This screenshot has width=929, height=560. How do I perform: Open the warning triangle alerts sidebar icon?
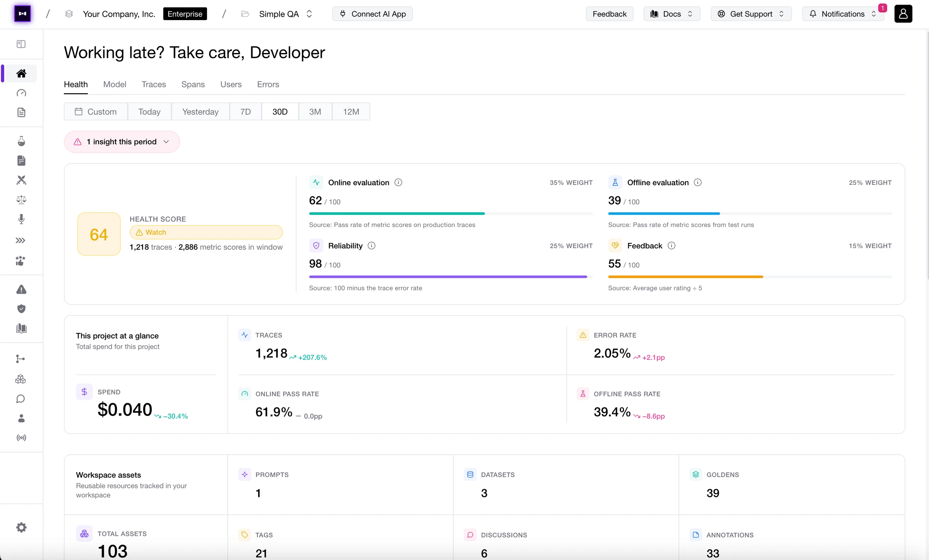(x=21, y=289)
